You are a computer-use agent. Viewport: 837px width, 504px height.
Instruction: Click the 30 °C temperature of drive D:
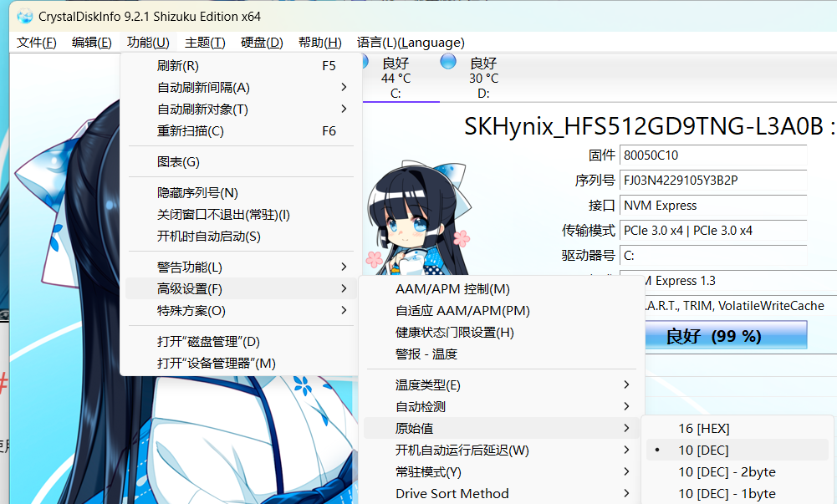click(x=483, y=79)
